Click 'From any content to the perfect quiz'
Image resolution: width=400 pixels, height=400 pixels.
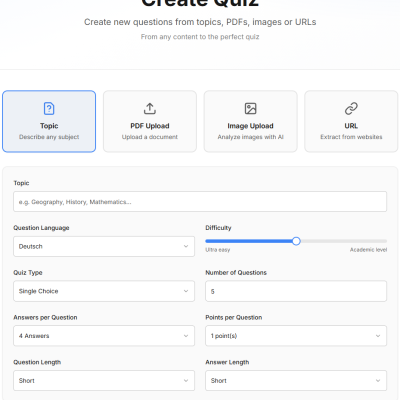[x=200, y=37]
